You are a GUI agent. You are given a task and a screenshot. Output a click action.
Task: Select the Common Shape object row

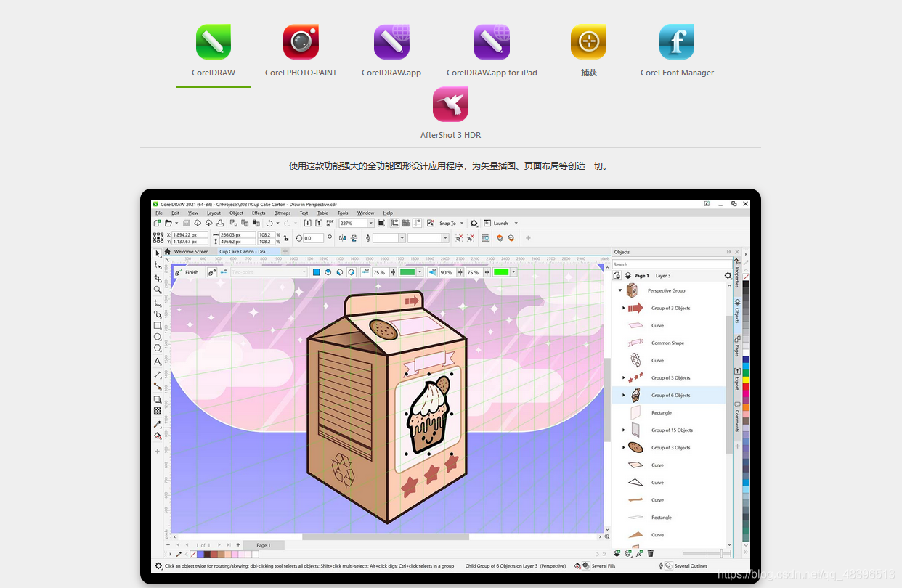(x=668, y=343)
